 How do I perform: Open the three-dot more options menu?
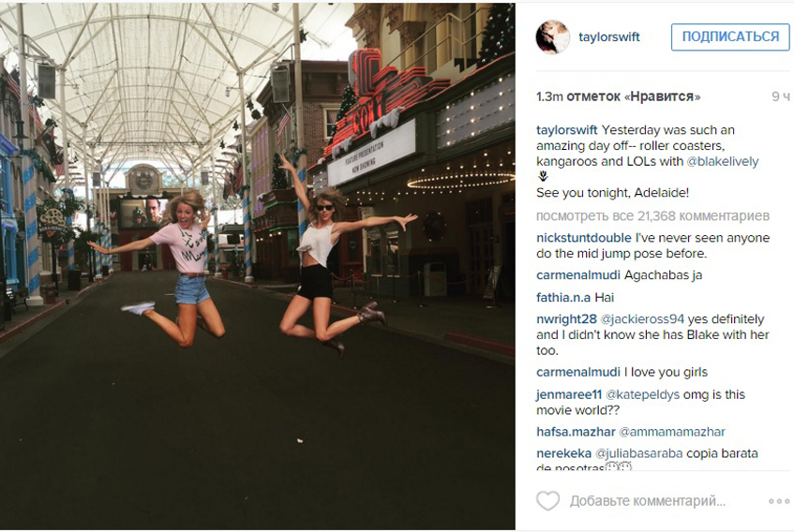coord(779,501)
